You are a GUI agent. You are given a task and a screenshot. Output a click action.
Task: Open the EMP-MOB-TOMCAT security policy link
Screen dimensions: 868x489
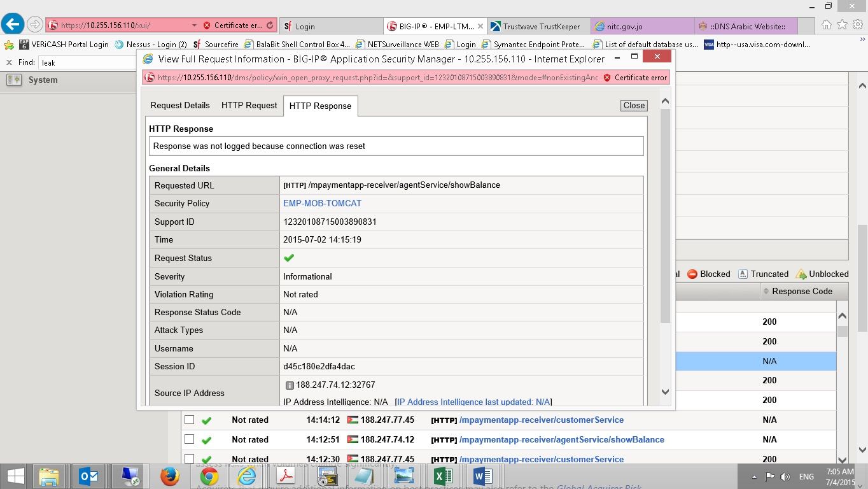tap(322, 203)
